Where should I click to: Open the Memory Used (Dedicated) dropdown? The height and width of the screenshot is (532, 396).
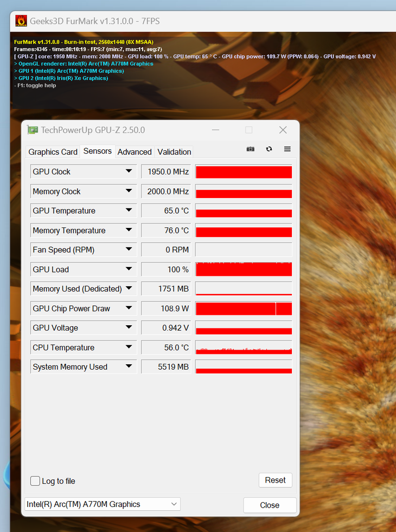(129, 288)
